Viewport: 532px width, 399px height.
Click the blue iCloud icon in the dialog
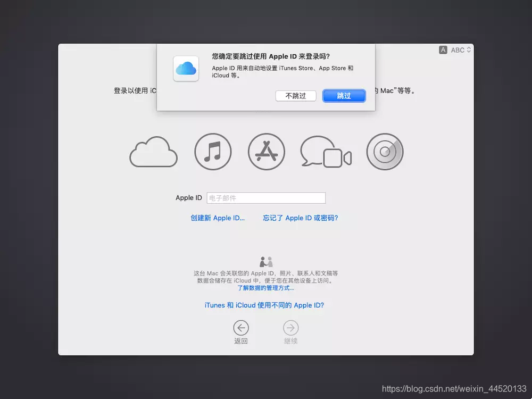click(186, 69)
